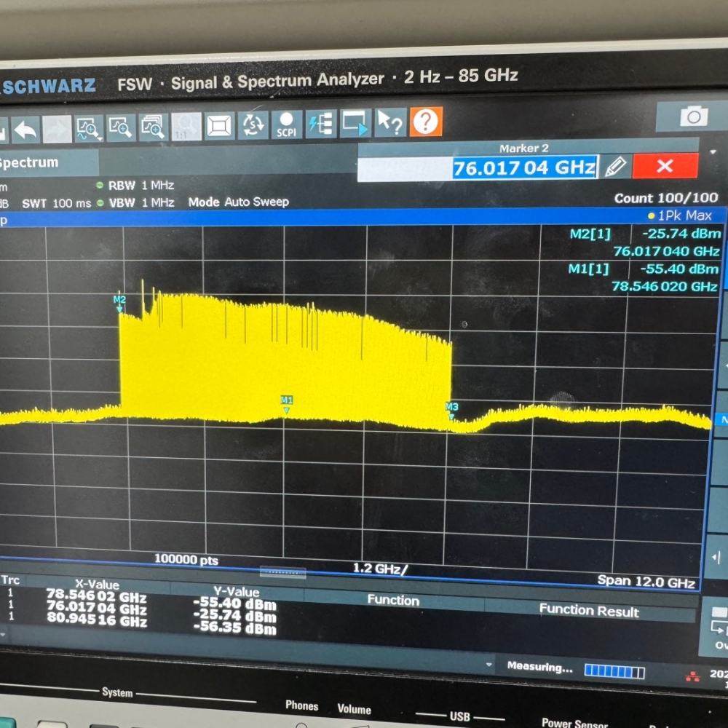Click the -56.35 dBm Y-Value cell

coord(234,628)
